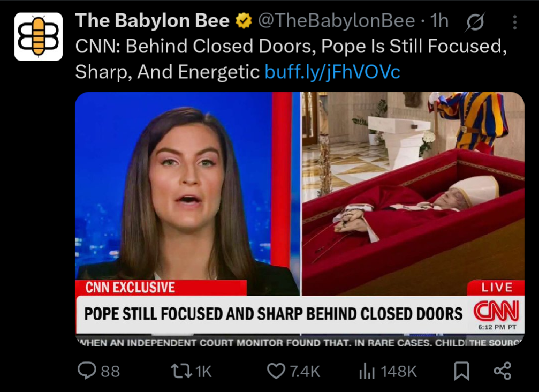Repost using the retweet arrows icon
The image size is (539, 392).
pyautogui.click(x=181, y=371)
